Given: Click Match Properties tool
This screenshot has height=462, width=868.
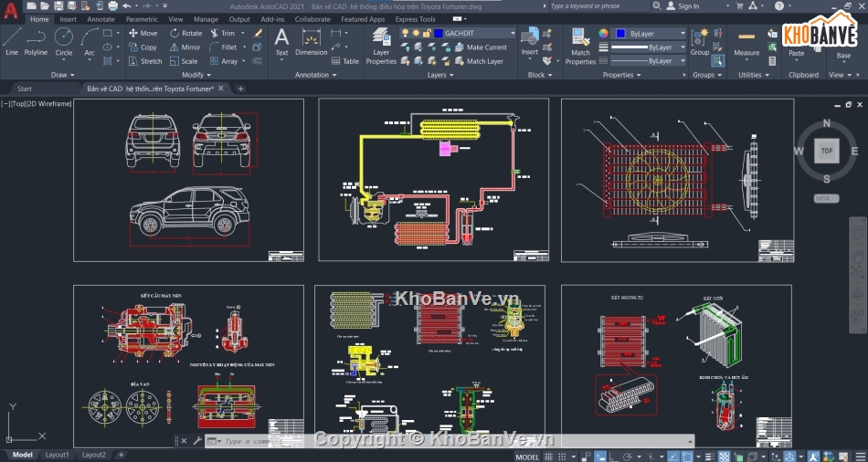Looking at the screenshot, I should [x=580, y=47].
